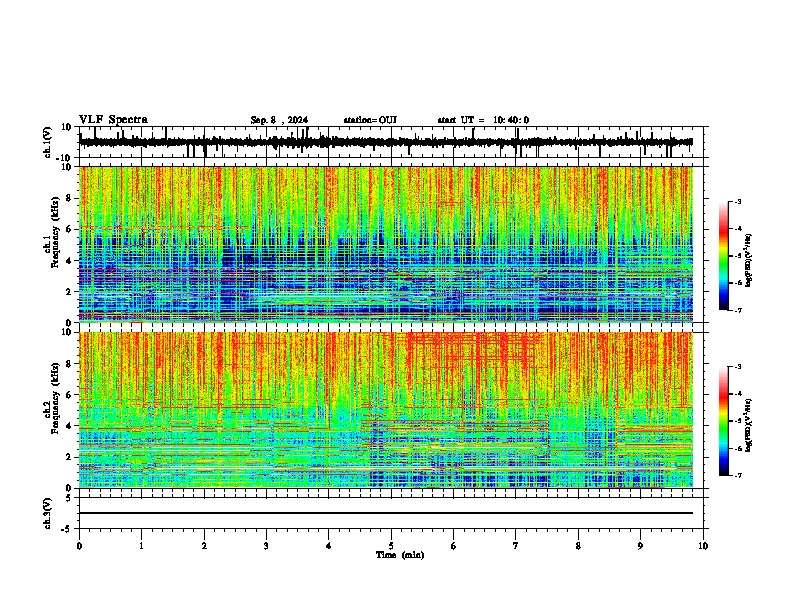Click time axis tick label "3"
The width and height of the screenshot is (792, 612).
(266, 546)
